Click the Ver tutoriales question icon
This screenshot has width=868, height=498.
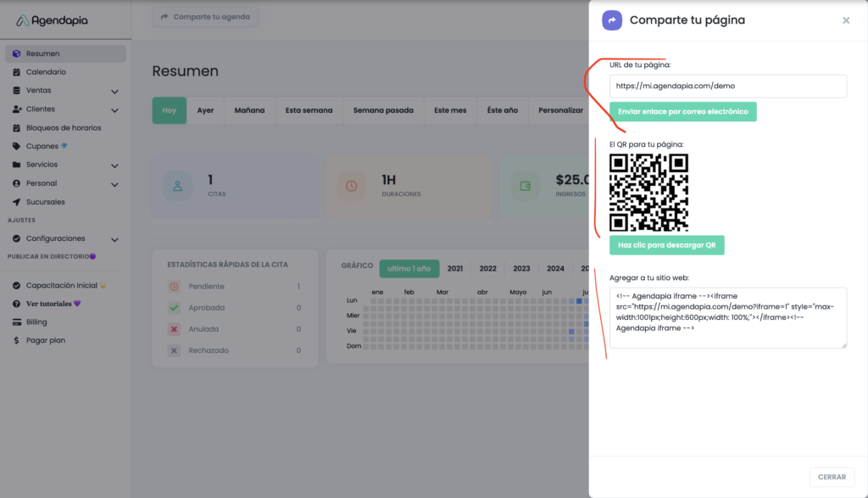coord(17,304)
